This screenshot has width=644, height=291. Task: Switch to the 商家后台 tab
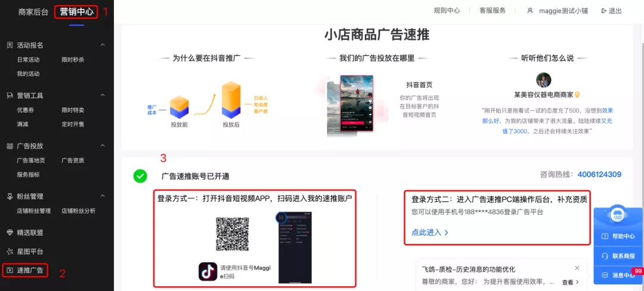pos(33,11)
